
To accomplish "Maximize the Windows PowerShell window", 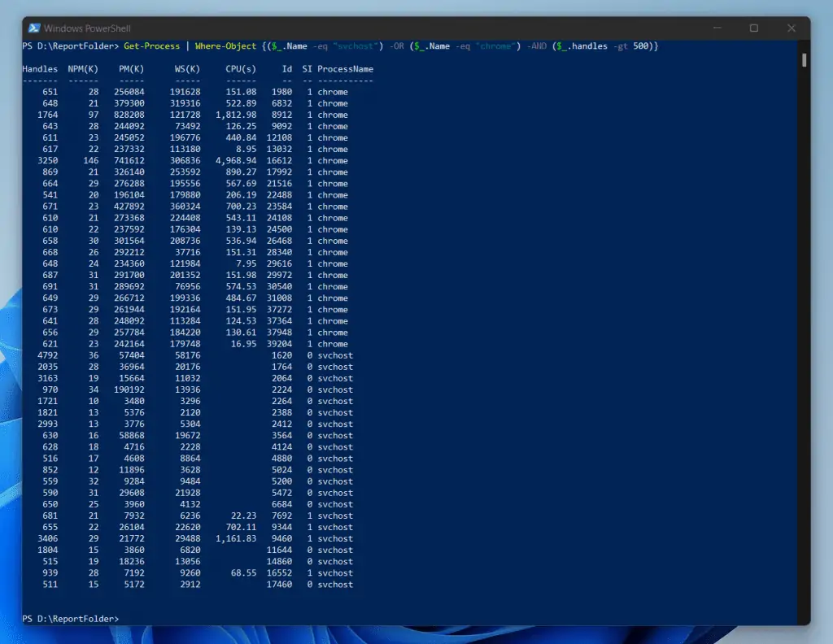I will point(754,28).
